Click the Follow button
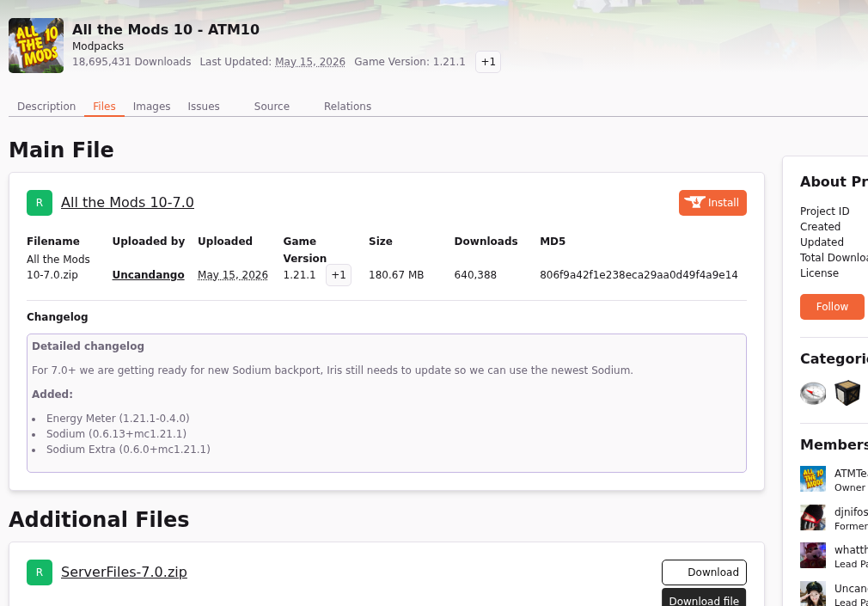 coord(832,307)
